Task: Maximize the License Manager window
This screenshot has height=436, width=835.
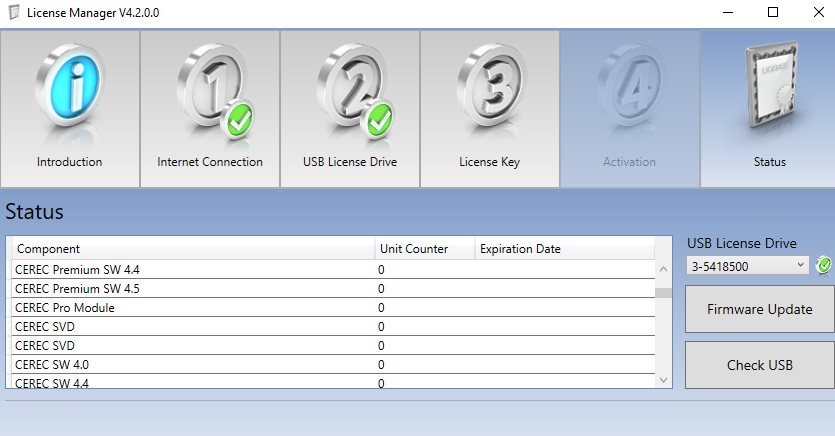Action: pos(773,12)
